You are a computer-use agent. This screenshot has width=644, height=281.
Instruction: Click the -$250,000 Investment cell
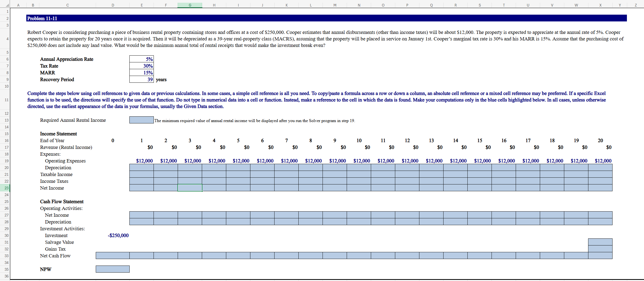118,235
